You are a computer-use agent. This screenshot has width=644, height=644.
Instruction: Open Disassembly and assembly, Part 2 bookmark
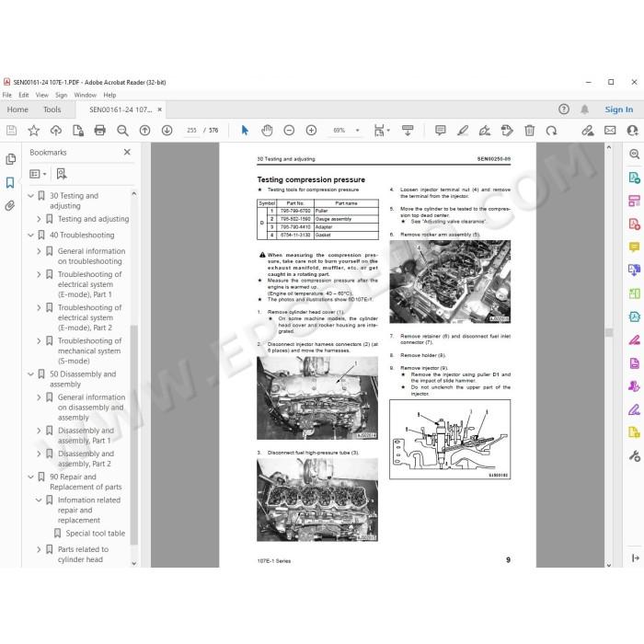point(86,459)
